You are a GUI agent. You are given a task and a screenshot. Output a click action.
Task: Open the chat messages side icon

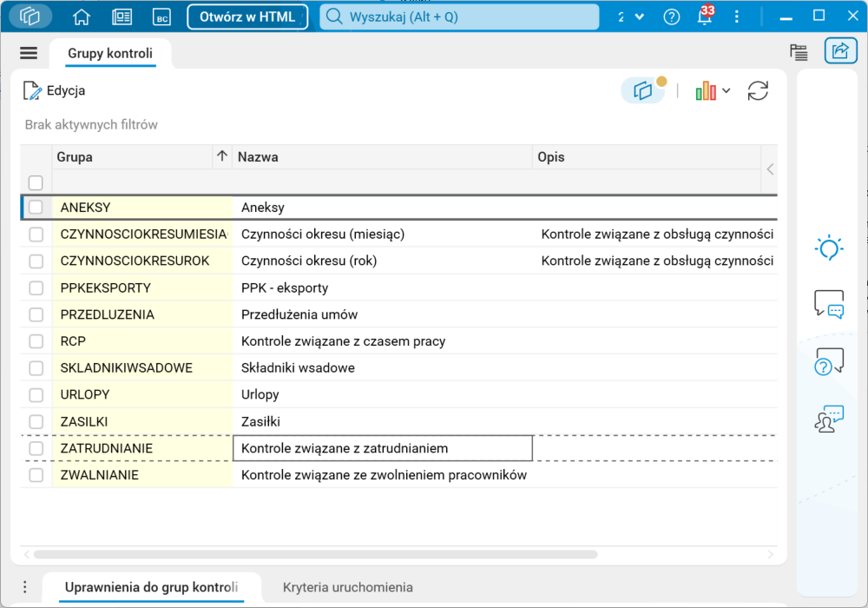(829, 304)
